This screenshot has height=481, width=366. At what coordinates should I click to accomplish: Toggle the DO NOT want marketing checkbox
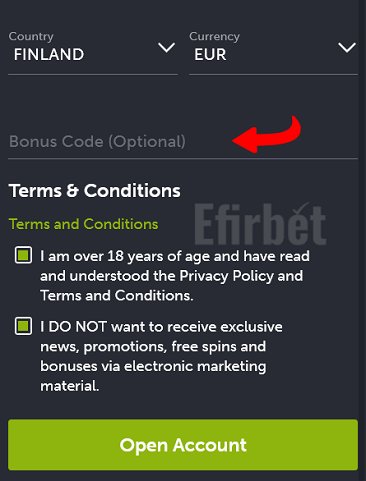tap(23, 326)
